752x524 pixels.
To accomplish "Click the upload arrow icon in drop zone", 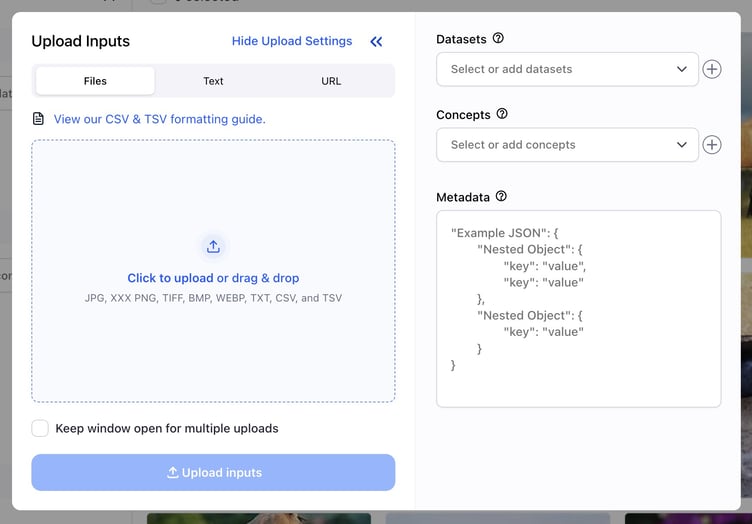I will pos(213,247).
